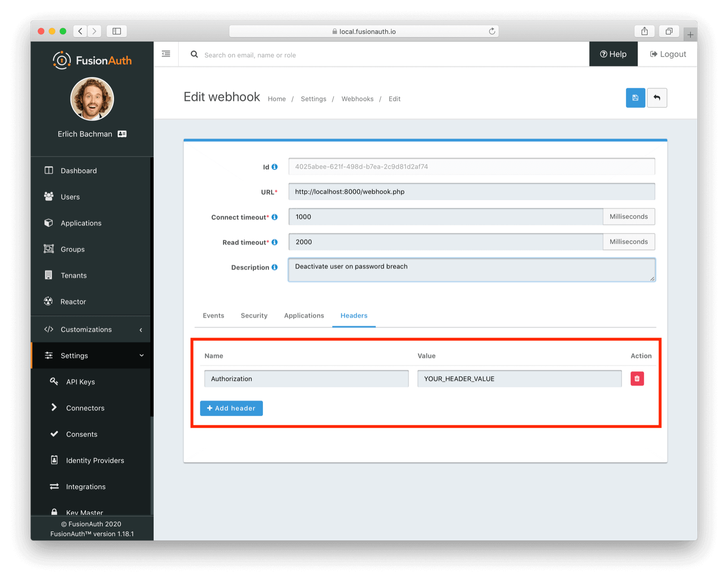The image size is (728, 581).
Task: Click the Connect timeout Milliseconds label
Action: [x=629, y=217]
